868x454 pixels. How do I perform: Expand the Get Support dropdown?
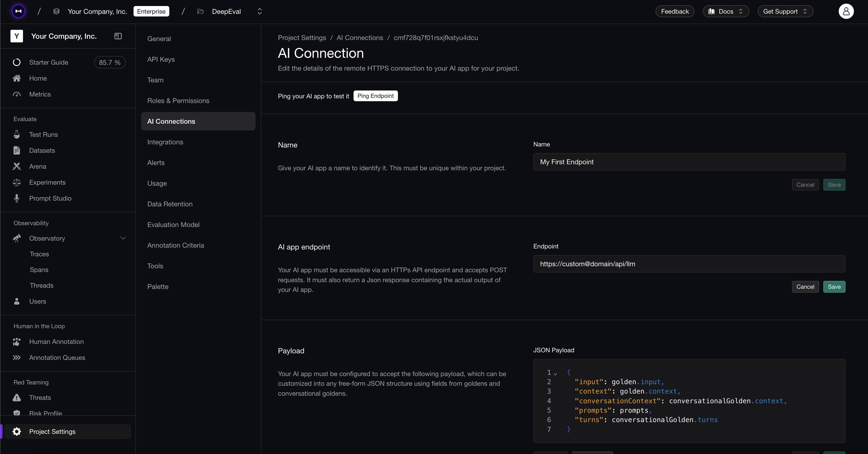tap(785, 12)
